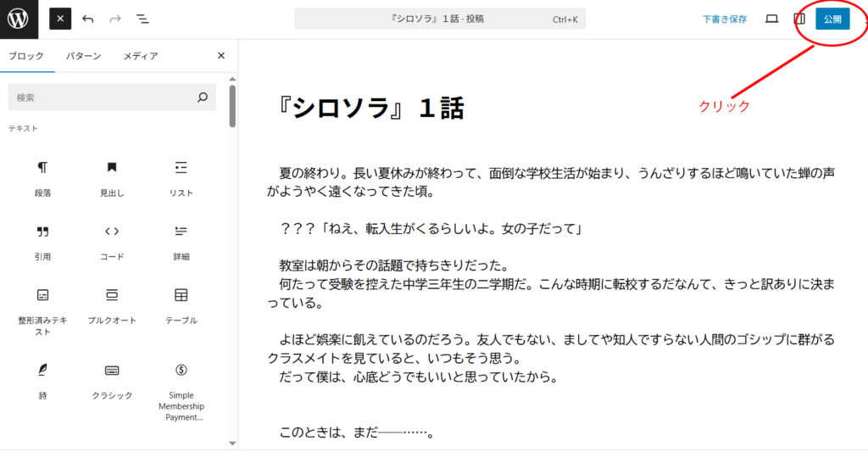
Task: Redo the last undone edit
Action: (115, 19)
